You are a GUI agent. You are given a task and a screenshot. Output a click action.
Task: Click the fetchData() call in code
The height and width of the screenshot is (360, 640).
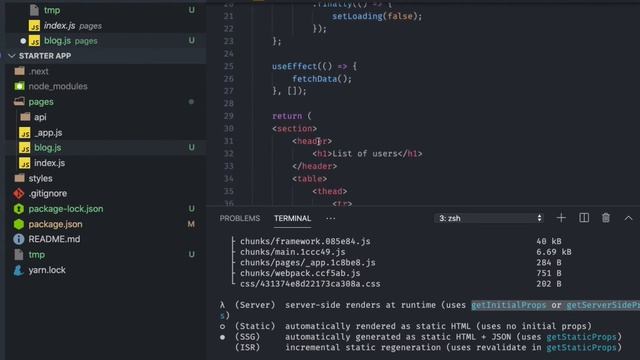[x=322, y=79]
